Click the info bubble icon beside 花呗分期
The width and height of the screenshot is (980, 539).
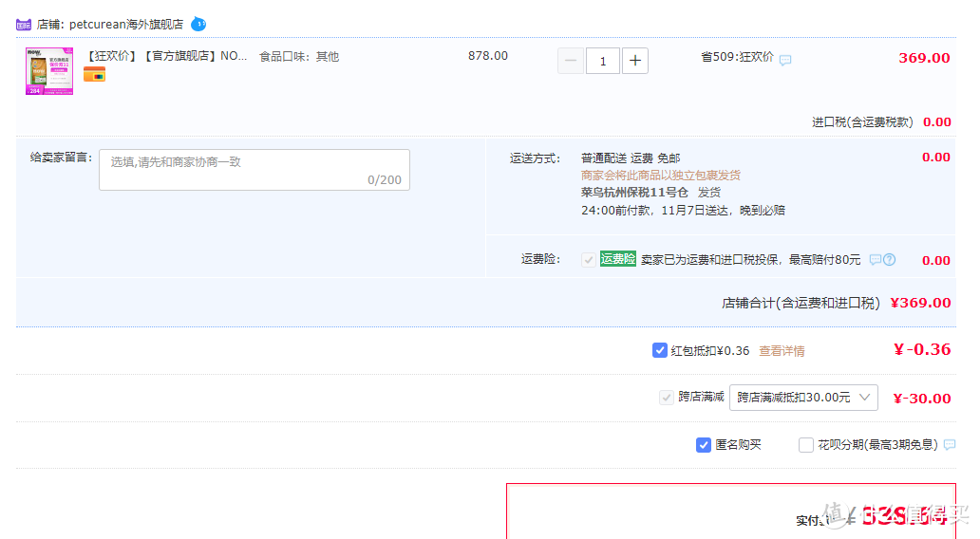coord(950,445)
